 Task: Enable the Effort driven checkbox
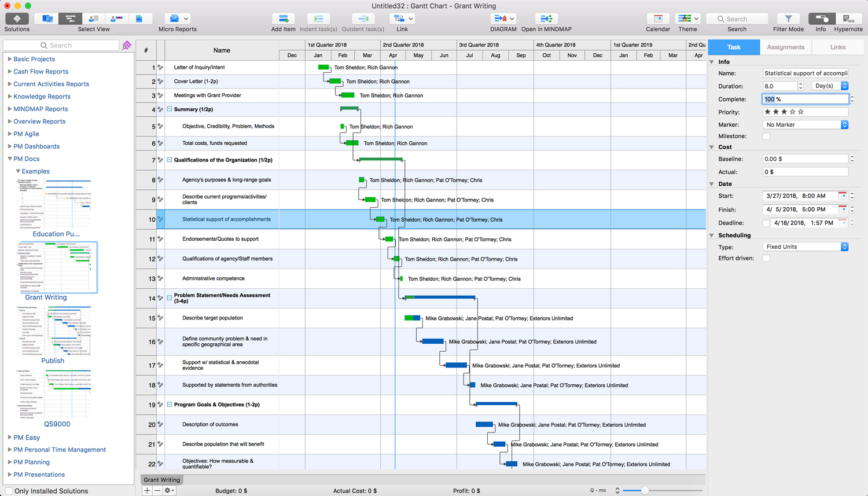(x=766, y=258)
